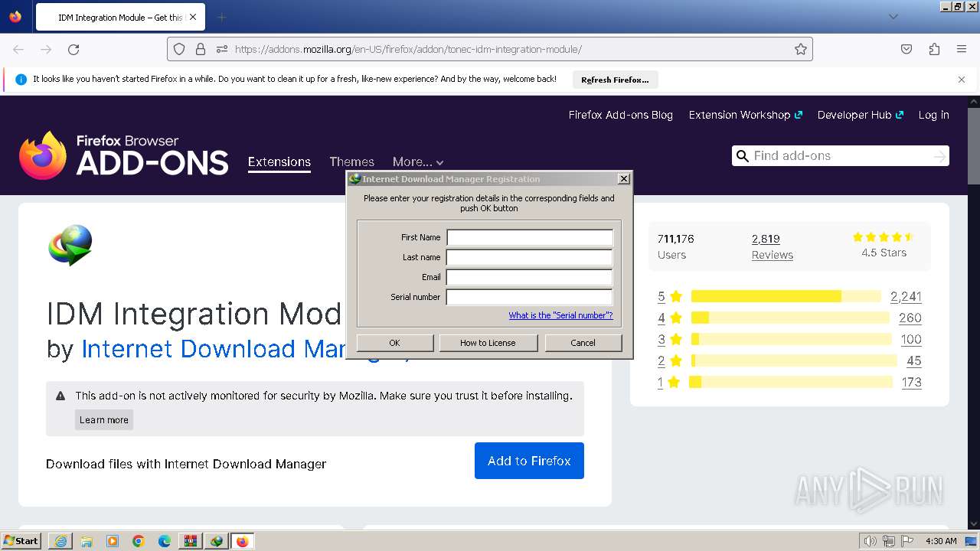Click the Last name input field
980x551 pixels.
[530, 257]
